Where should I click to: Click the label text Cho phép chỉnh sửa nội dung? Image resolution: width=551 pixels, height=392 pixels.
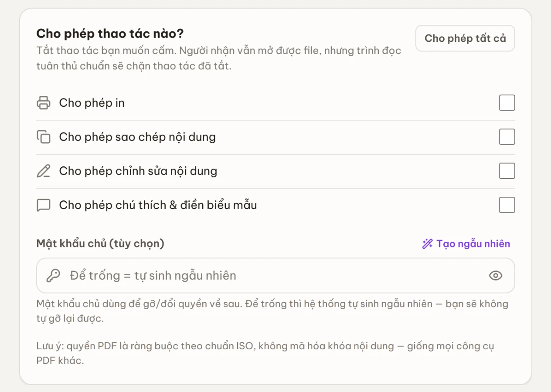138,171
